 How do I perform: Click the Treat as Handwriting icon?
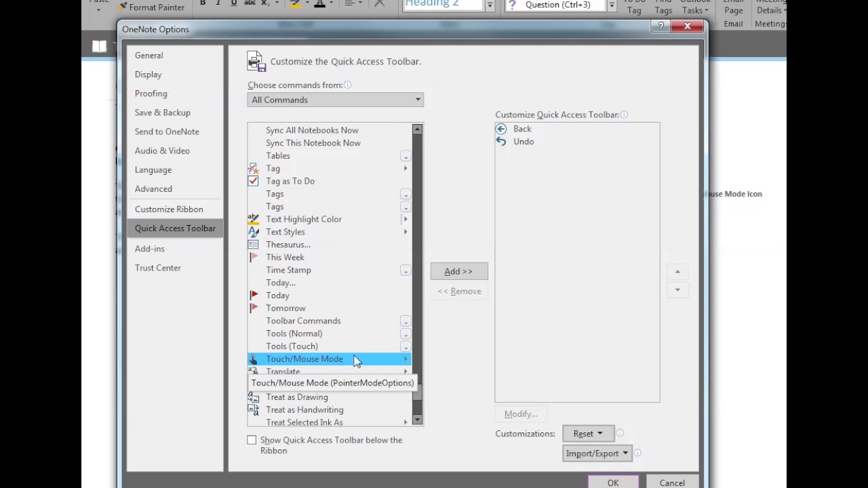253,409
